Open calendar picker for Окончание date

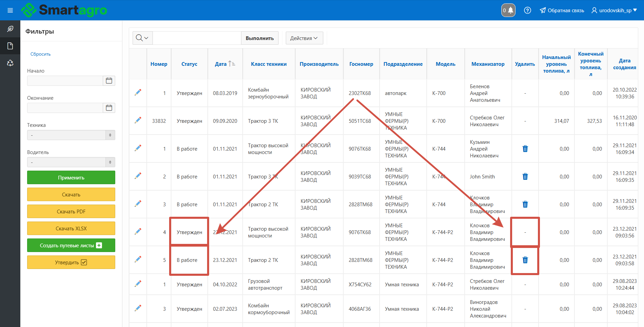point(109,108)
